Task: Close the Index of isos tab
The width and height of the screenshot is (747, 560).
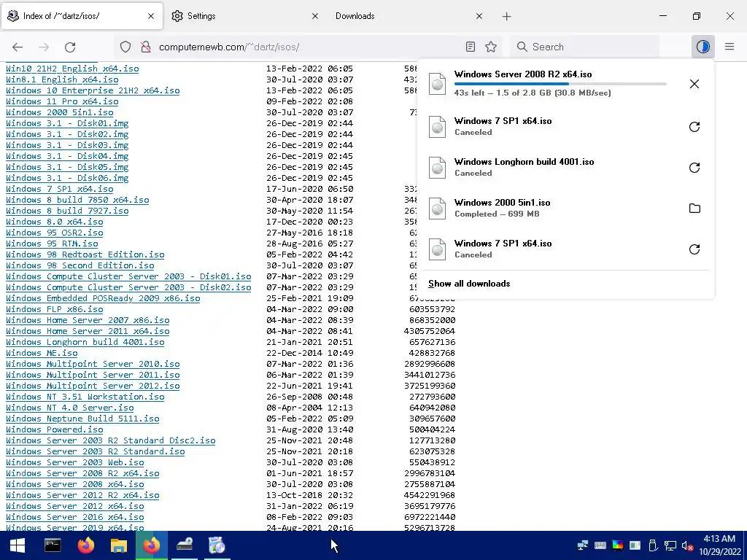Action: (151, 16)
